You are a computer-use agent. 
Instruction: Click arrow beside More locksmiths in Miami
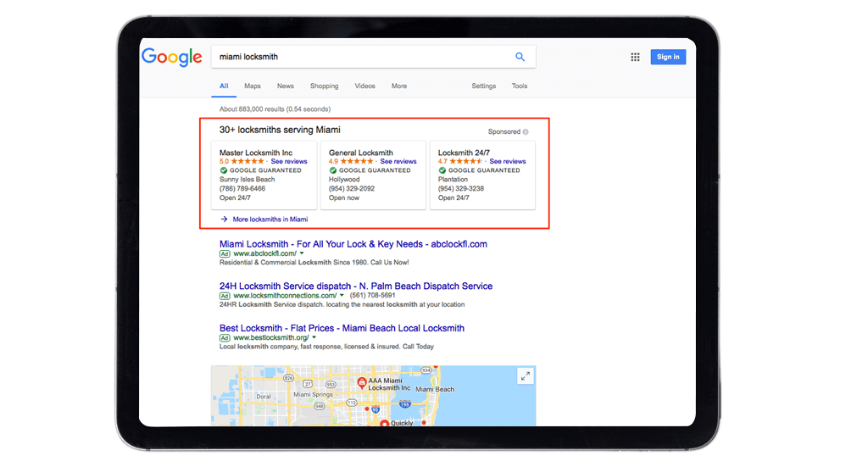pyautogui.click(x=224, y=220)
